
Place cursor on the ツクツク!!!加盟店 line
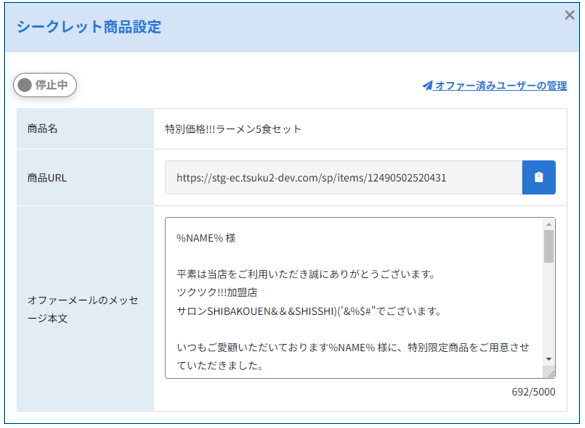click(217, 292)
